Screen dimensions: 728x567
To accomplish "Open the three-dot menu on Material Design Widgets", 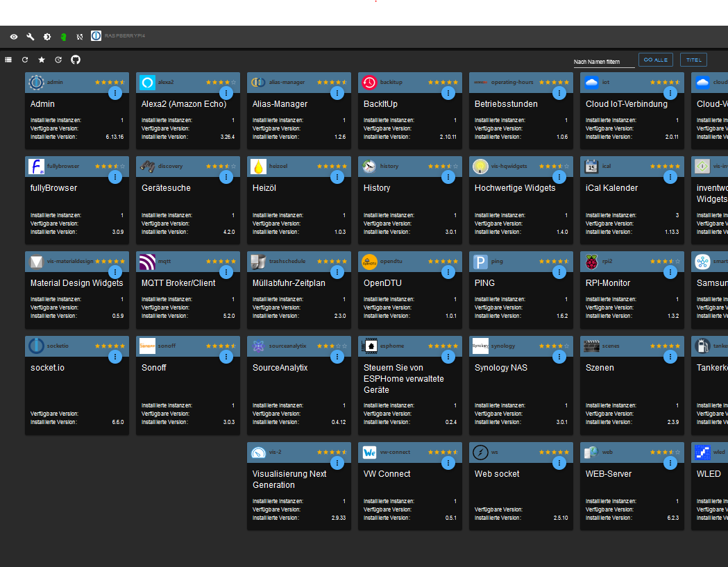I will pos(115,272).
